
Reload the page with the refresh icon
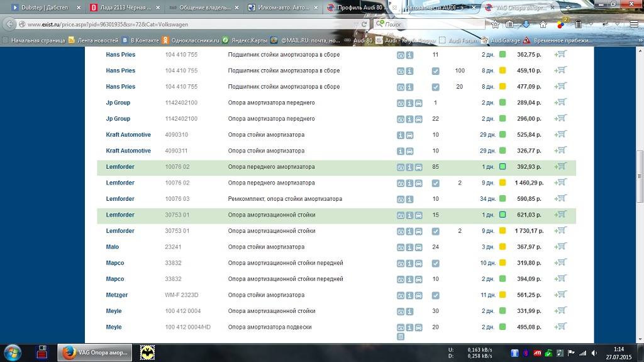tap(364, 25)
